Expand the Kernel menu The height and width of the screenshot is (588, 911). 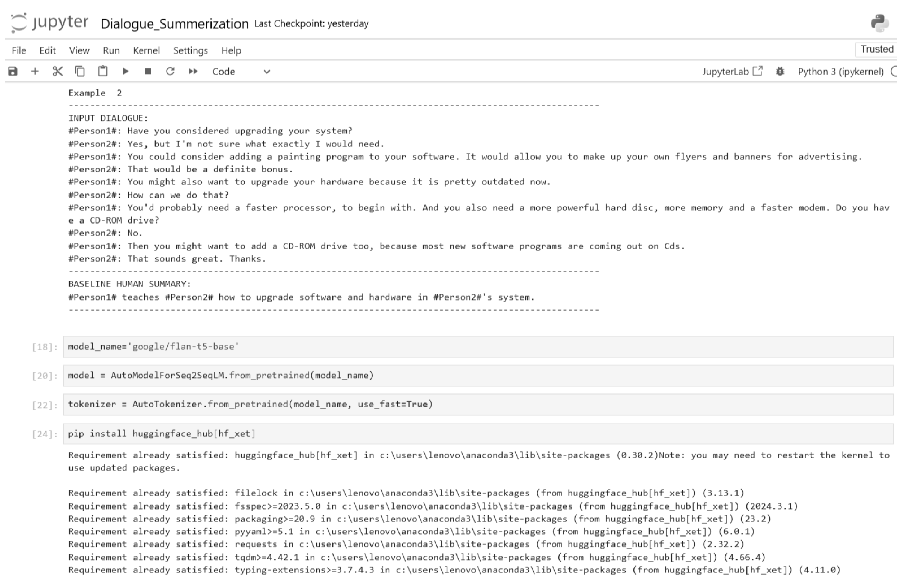point(146,50)
